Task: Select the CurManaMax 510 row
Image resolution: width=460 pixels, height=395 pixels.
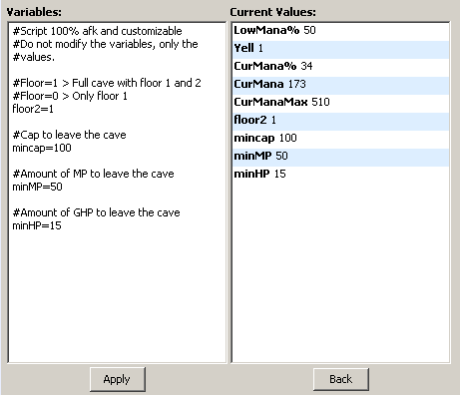Action: click(x=341, y=102)
